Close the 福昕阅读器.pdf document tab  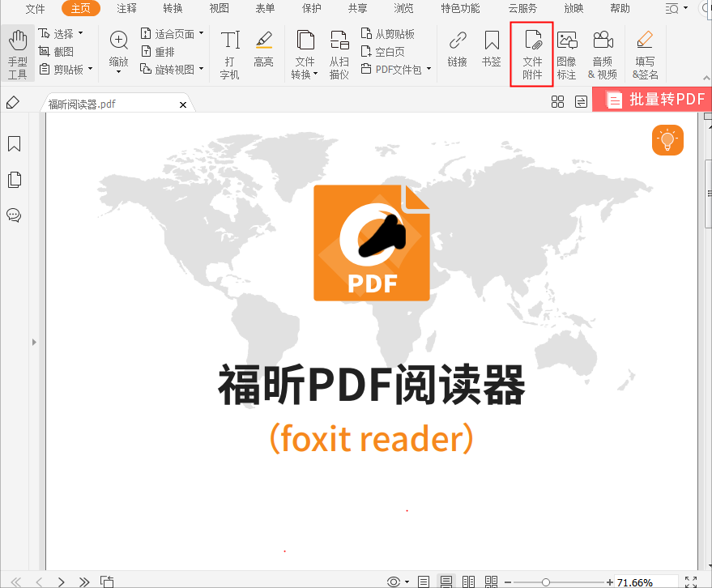click(x=183, y=105)
